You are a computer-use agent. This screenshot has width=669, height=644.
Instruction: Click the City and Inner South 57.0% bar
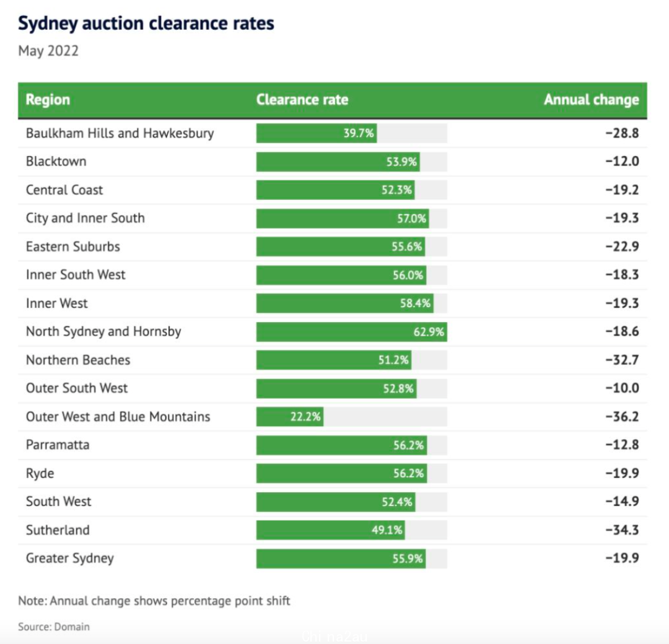point(343,219)
